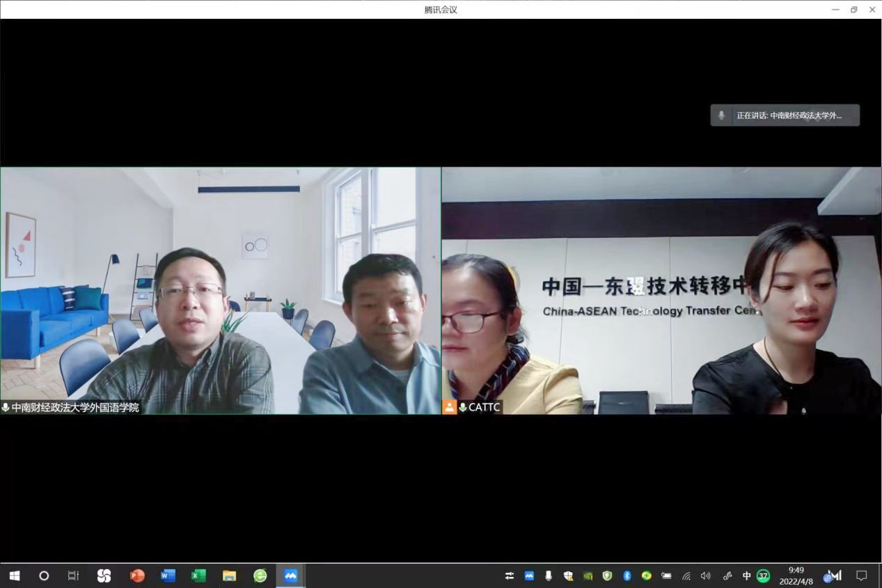
Task: Open Cortana search circle on taskbar
Action: point(44,575)
